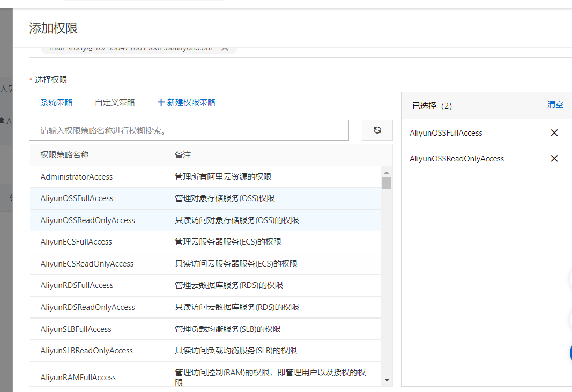Click 权限策略名称 column header
This screenshot has width=572, height=392.
[64, 155]
